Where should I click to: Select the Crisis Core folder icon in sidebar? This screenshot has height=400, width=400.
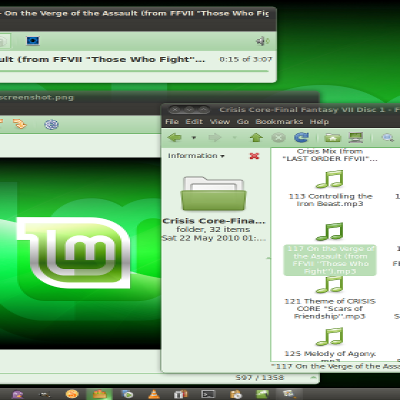[x=214, y=193]
